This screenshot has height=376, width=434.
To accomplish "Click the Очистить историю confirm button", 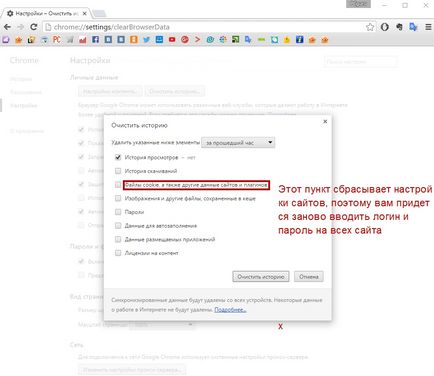I will pyautogui.click(x=261, y=277).
